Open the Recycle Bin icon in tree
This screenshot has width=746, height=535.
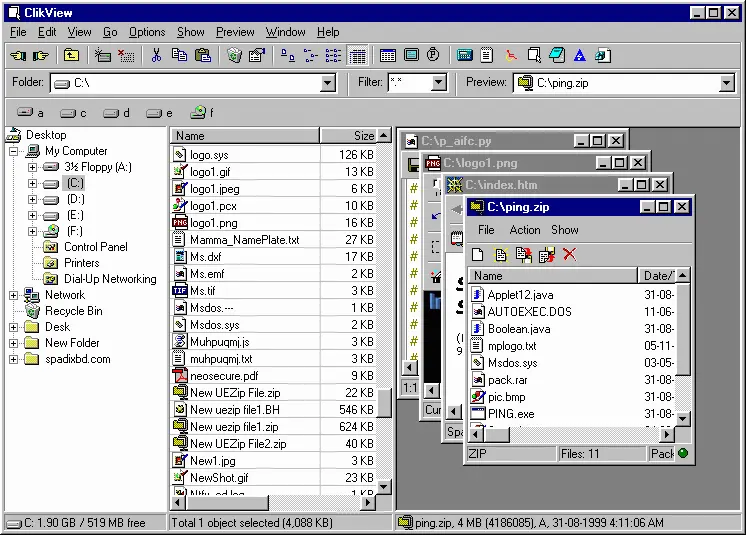pyautogui.click(x=32, y=311)
